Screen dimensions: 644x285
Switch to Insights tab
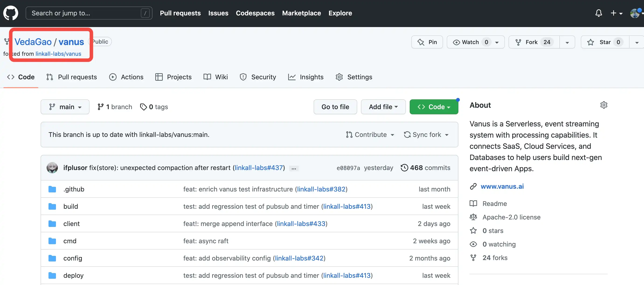click(x=306, y=77)
